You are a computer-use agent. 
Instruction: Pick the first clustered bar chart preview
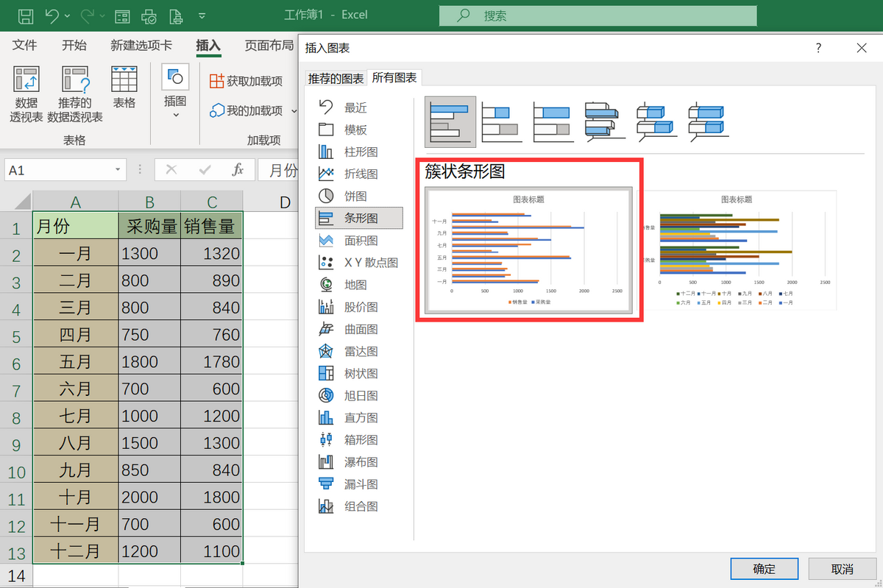pyautogui.click(x=528, y=251)
